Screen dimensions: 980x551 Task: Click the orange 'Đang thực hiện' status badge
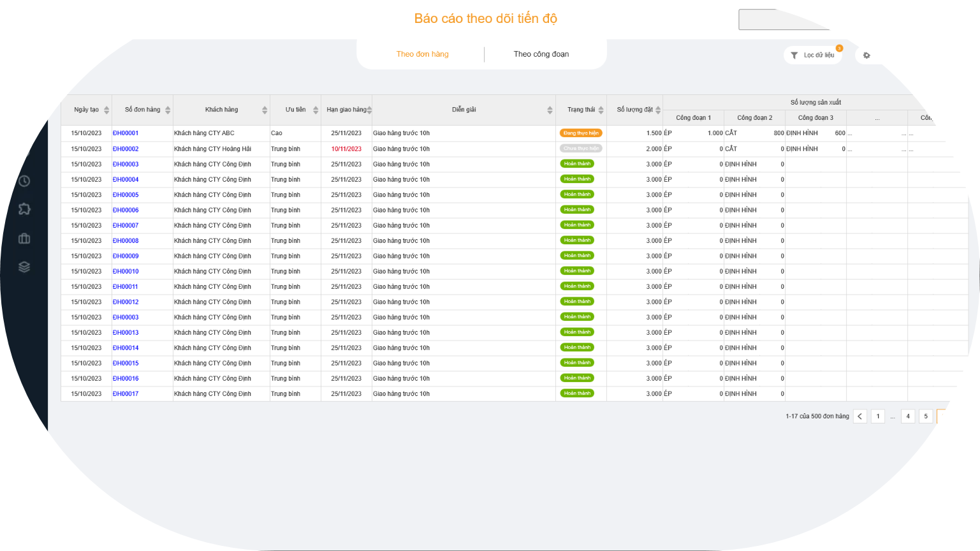tap(580, 133)
